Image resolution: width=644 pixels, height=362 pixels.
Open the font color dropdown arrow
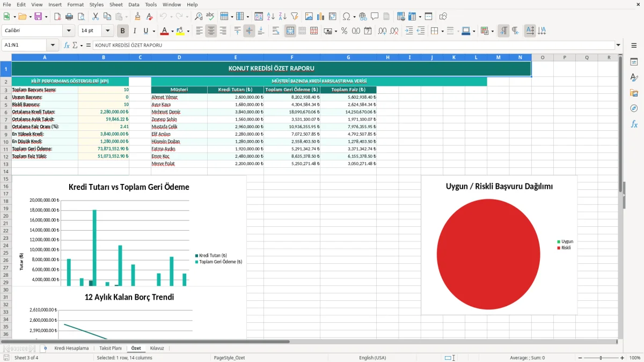pos(172,31)
